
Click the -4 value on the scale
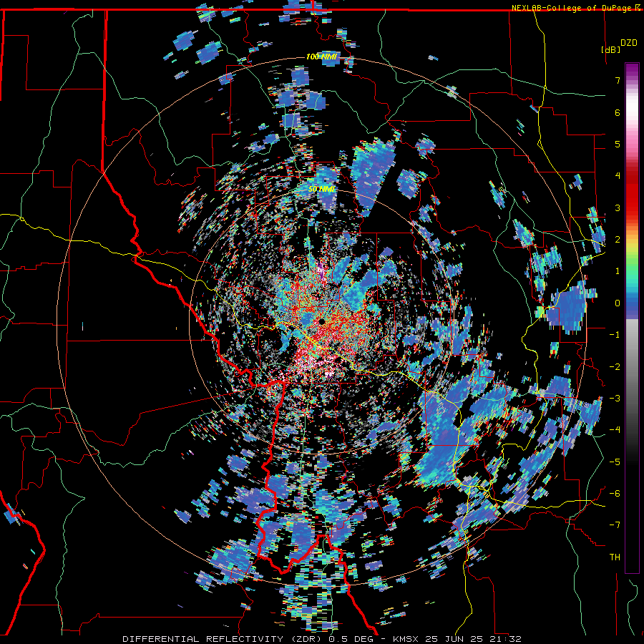[x=615, y=430]
